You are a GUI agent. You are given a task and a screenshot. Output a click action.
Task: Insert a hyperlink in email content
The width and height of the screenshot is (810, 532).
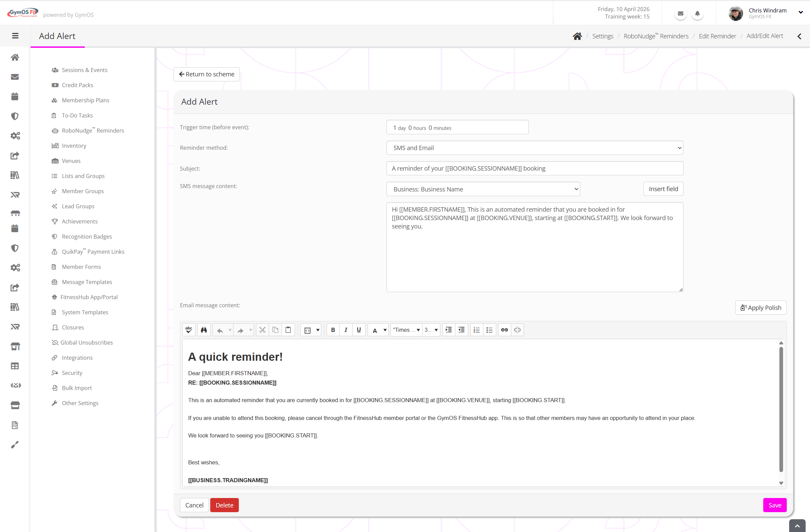pos(504,330)
